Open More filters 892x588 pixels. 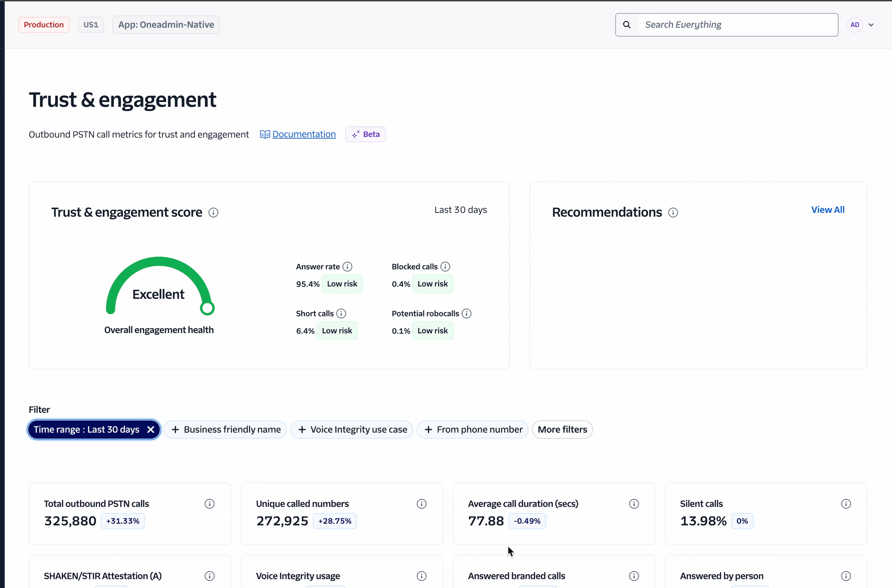(x=562, y=429)
